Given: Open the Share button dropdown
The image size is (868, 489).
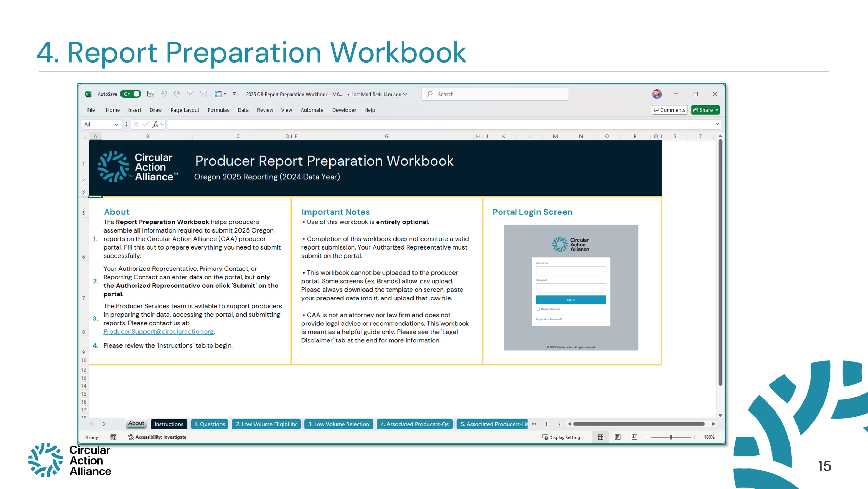Looking at the screenshot, I should click(717, 110).
